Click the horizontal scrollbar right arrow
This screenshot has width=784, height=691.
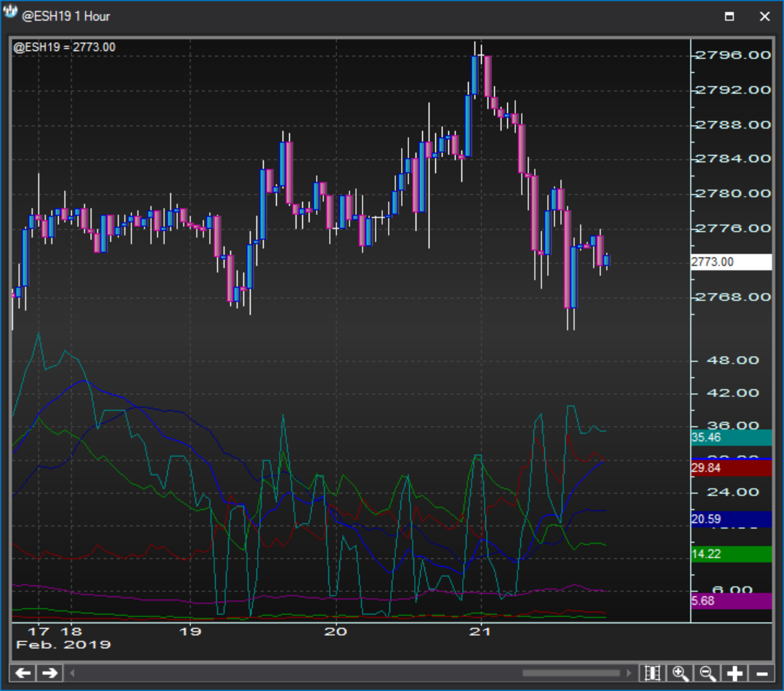[629, 673]
